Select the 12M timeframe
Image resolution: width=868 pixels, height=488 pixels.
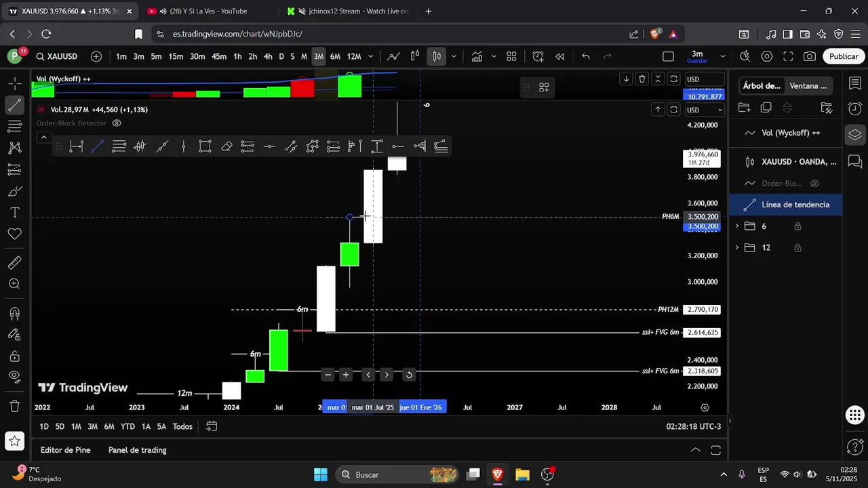[354, 56]
